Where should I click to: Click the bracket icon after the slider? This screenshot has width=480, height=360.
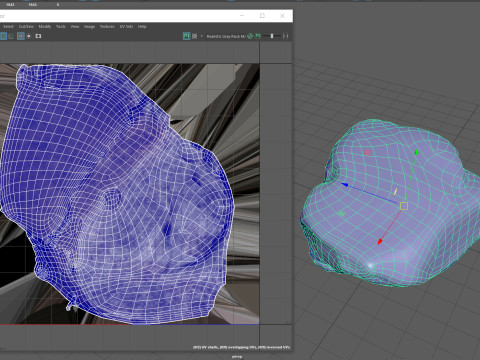pyautogui.click(x=285, y=36)
